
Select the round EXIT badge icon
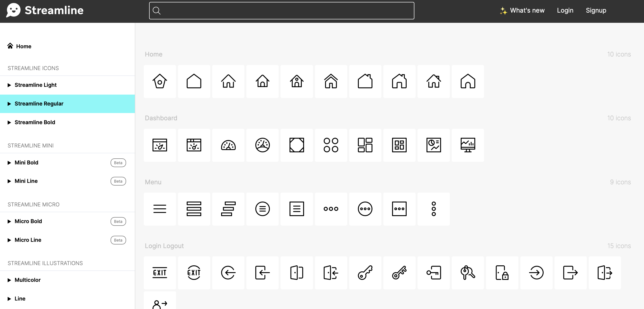[x=194, y=273]
